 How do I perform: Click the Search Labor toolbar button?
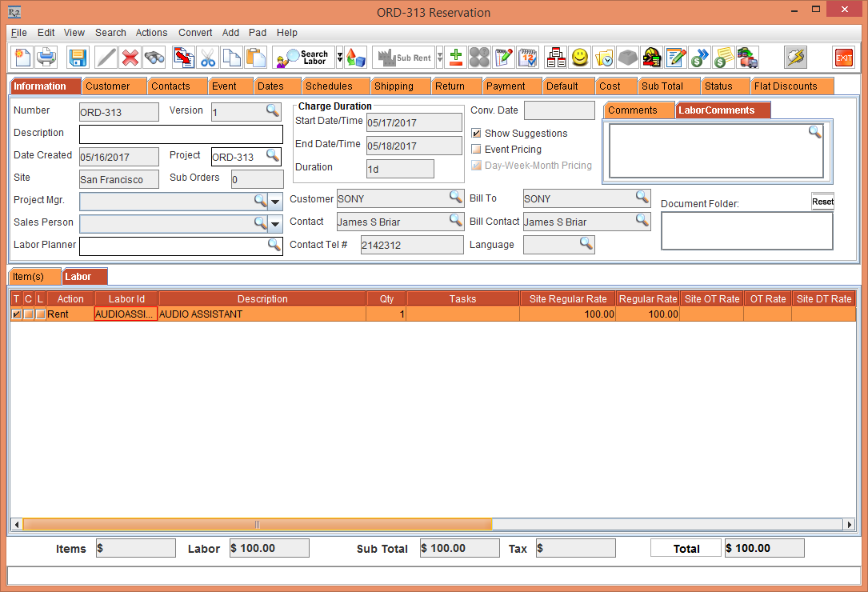tap(303, 58)
